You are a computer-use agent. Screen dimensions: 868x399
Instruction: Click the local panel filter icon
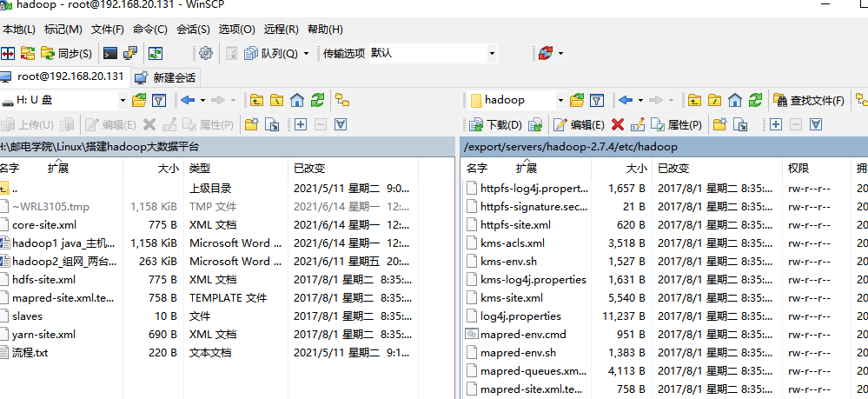tap(159, 100)
